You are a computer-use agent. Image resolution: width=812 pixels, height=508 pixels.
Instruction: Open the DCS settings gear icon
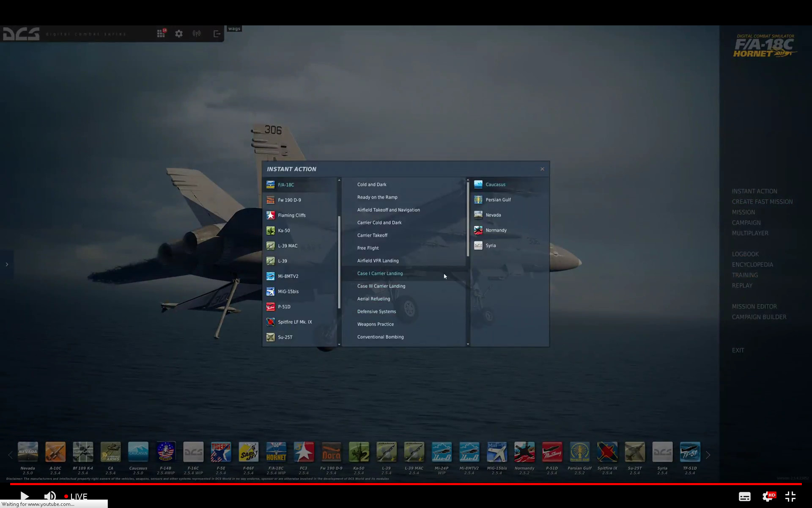(179, 34)
